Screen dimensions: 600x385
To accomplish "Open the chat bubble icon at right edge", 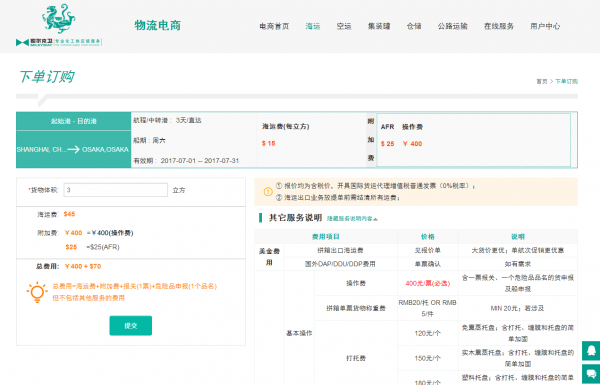I will pyautogui.click(x=591, y=374).
